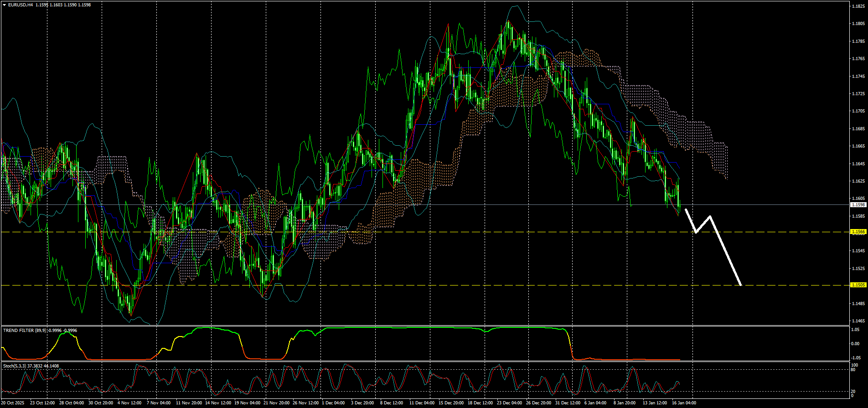Screen dimensions: 868x408
Task: Click the 7 Nov 04:00 time label
Action: click(159, 403)
